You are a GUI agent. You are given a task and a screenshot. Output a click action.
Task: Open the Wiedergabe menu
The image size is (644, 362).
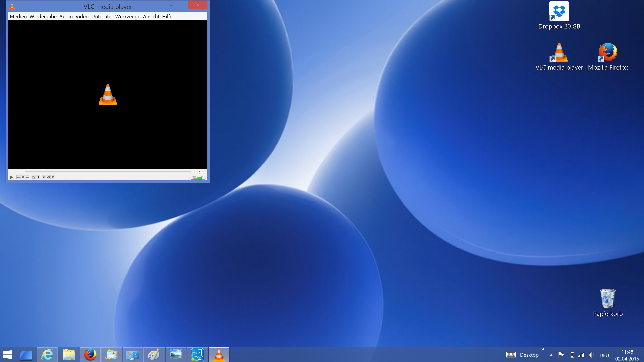pos(43,16)
